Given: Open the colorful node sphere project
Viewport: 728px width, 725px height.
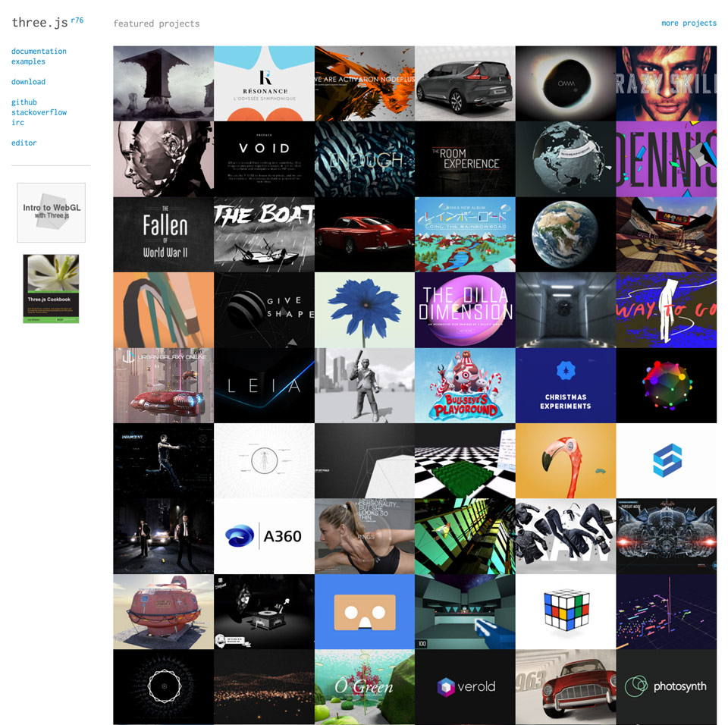Looking at the screenshot, I should click(x=667, y=385).
